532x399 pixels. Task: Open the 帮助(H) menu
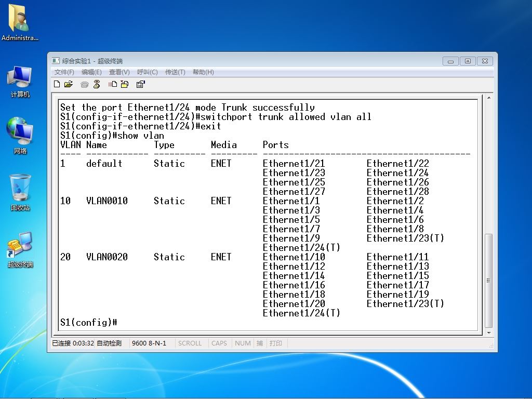click(x=203, y=72)
